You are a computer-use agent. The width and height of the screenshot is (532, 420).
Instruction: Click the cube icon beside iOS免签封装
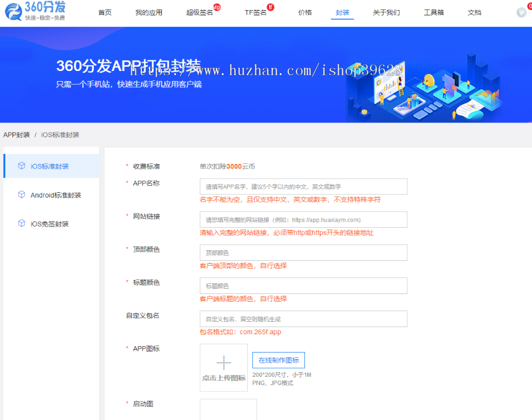tap(21, 224)
